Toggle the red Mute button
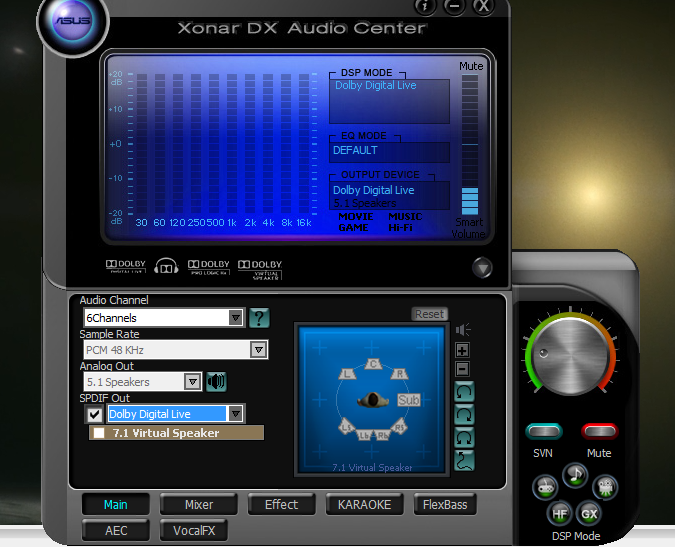This screenshot has height=547, width=675. point(600,431)
